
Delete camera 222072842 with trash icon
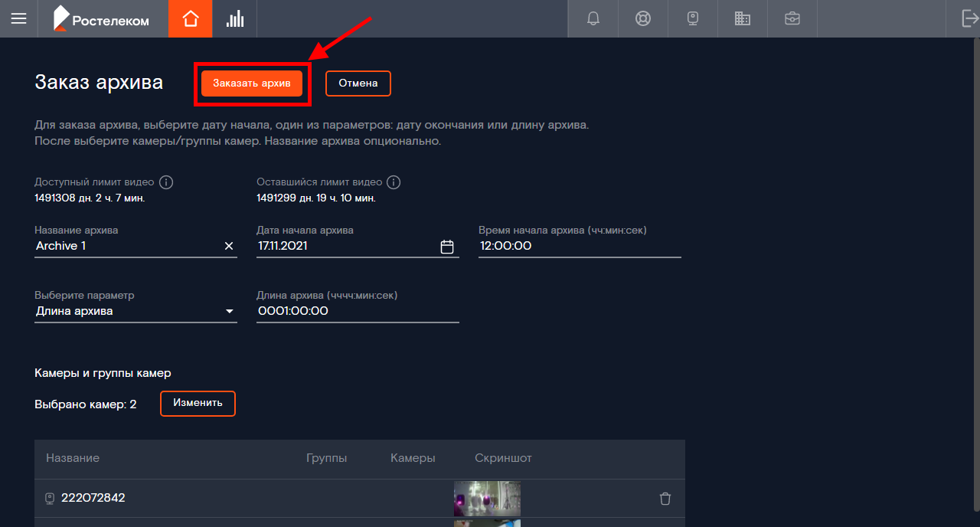pyautogui.click(x=665, y=499)
